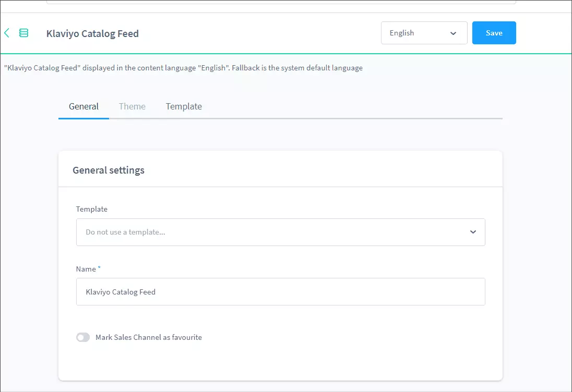Click the Klaviyo Catalog Feed page title
The width and height of the screenshot is (572, 392).
coord(92,34)
